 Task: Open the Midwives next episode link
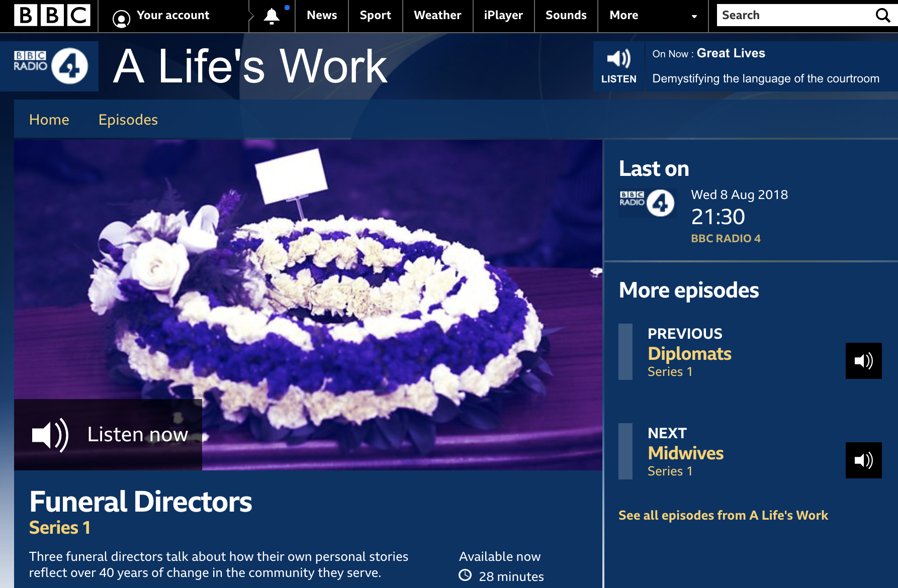click(x=685, y=453)
